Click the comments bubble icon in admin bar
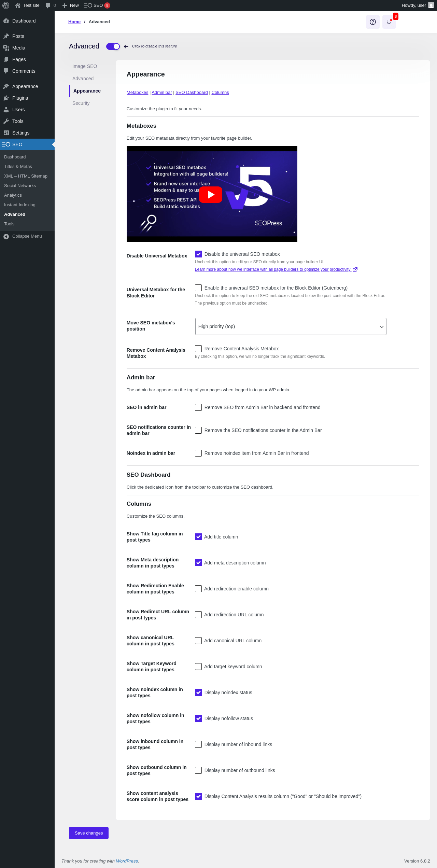 point(48,5)
